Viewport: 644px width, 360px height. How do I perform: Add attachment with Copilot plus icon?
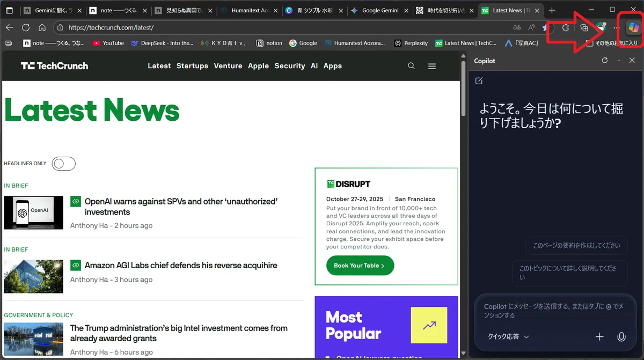pos(599,336)
